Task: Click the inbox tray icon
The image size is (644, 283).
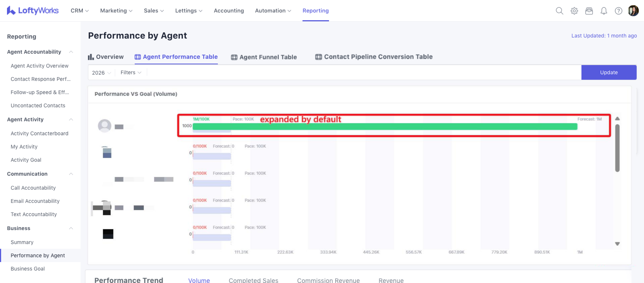Action: 589,11
